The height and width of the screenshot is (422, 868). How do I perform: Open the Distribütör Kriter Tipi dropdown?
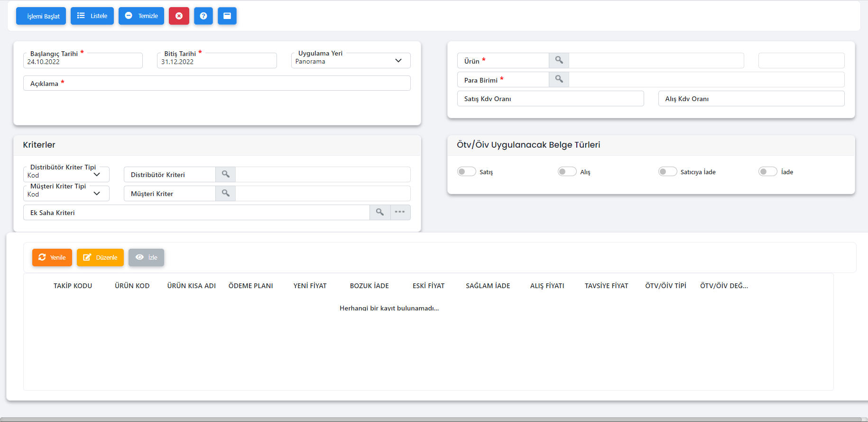click(x=97, y=175)
